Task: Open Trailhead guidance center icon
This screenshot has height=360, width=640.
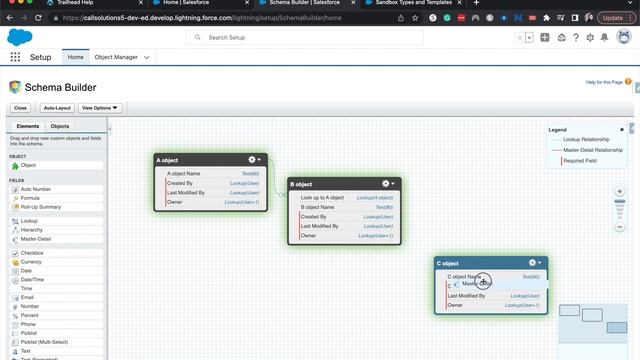Action: pyautogui.click(x=562, y=38)
